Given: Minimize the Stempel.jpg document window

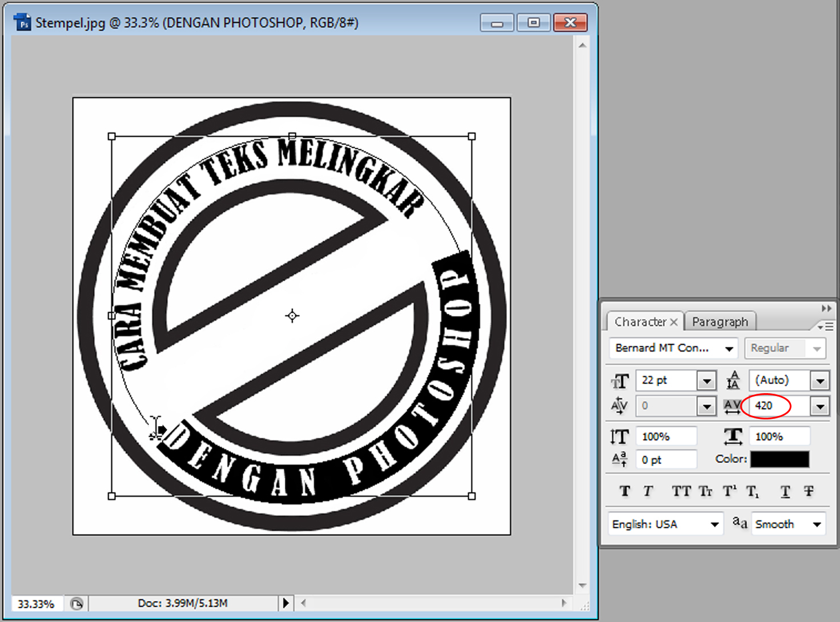Looking at the screenshot, I should click(x=497, y=23).
